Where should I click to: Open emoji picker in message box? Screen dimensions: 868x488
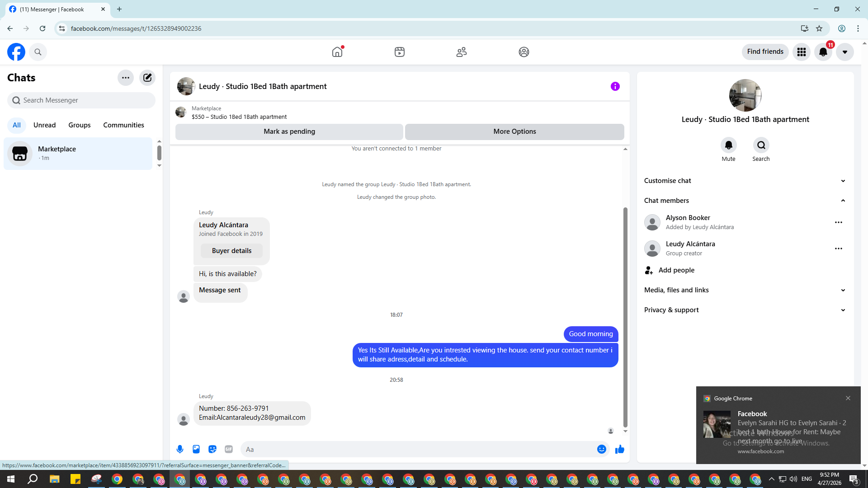601,449
